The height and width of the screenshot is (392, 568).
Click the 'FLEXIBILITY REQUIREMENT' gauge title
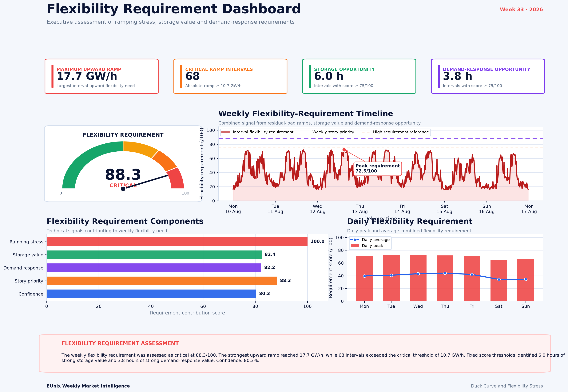click(123, 135)
